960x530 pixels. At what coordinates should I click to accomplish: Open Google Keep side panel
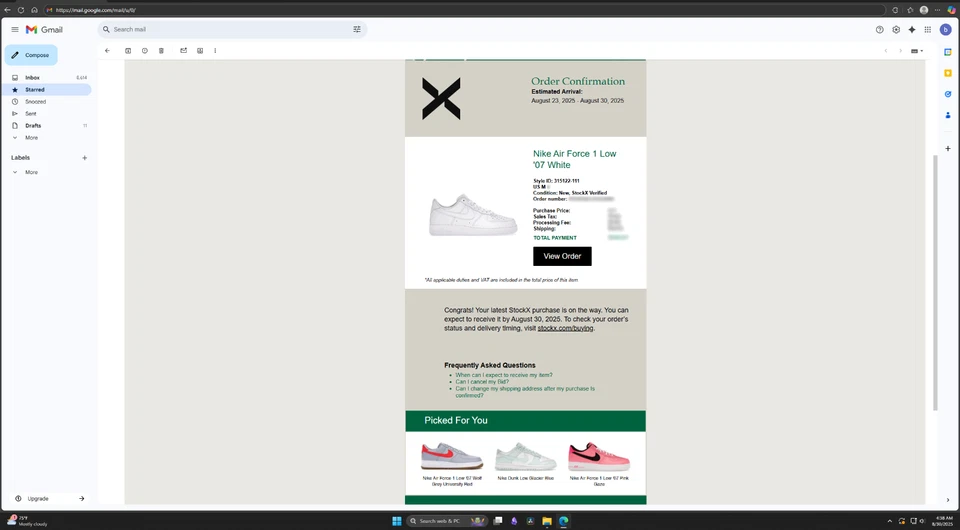pyautogui.click(x=948, y=73)
